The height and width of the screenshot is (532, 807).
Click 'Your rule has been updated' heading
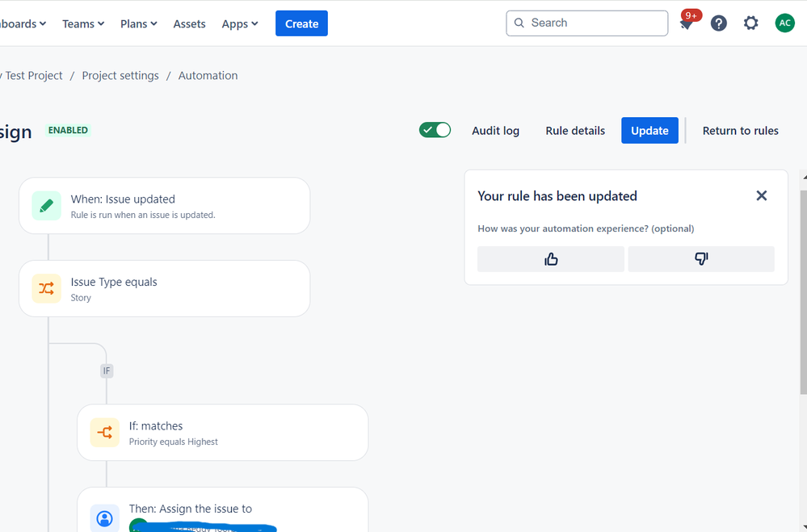click(557, 196)
